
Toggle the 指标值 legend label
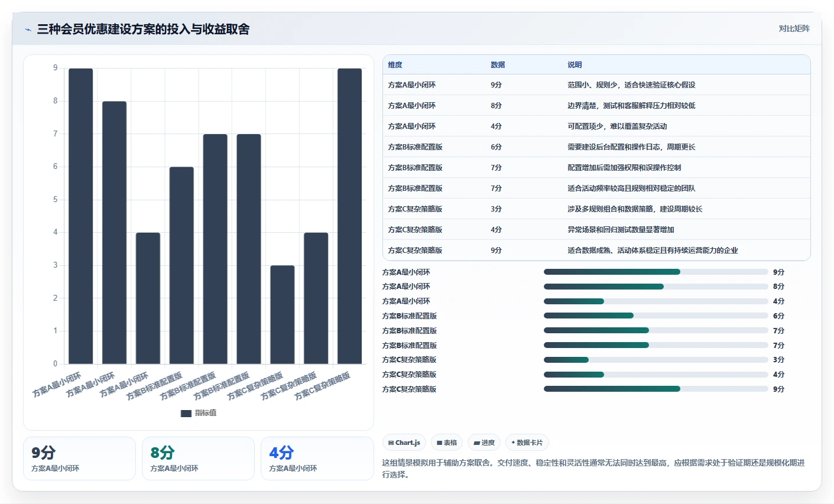[x=206, y=413]
